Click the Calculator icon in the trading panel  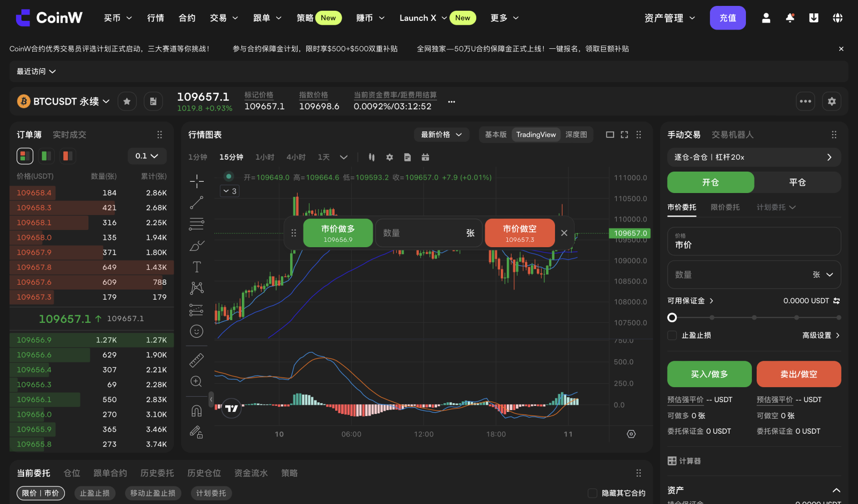pyautogui.click(x=672, y=461)
